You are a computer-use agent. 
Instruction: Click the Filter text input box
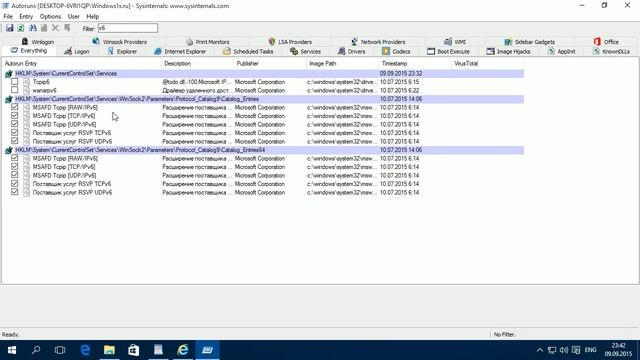click(x=128, y=28)
